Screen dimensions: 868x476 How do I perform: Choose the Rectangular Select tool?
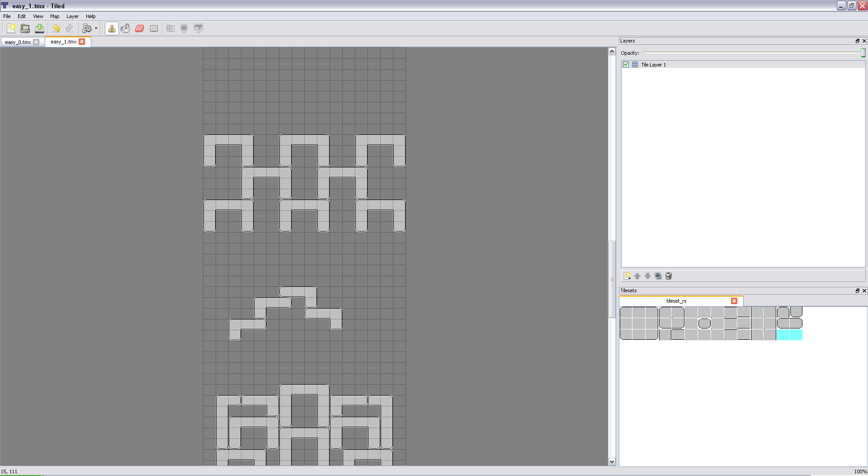(154, 29)
